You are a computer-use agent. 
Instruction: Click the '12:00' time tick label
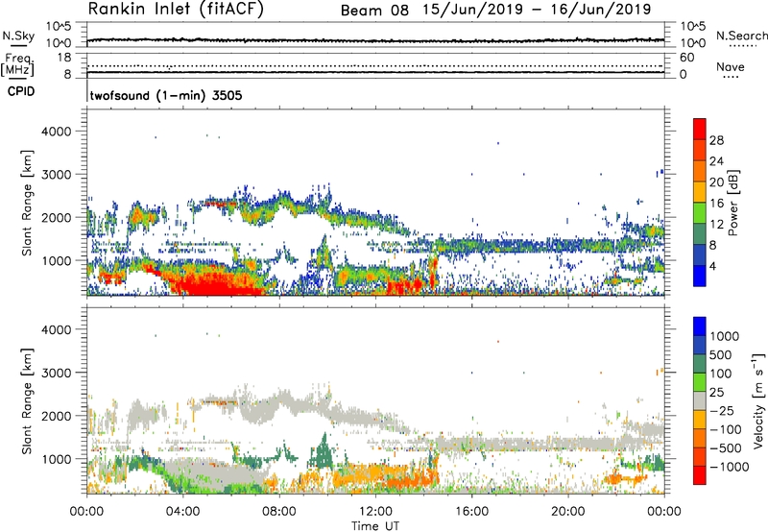[x=375, y=512]
